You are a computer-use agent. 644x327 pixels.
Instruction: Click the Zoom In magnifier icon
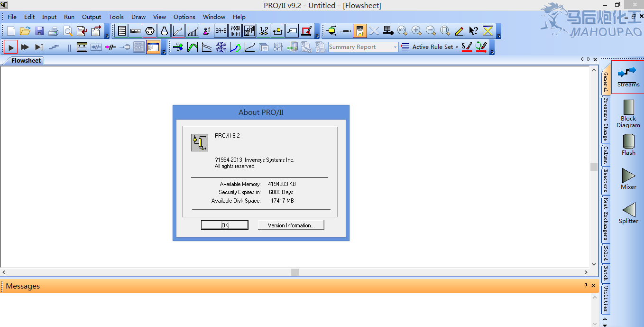tap(416, 31)
